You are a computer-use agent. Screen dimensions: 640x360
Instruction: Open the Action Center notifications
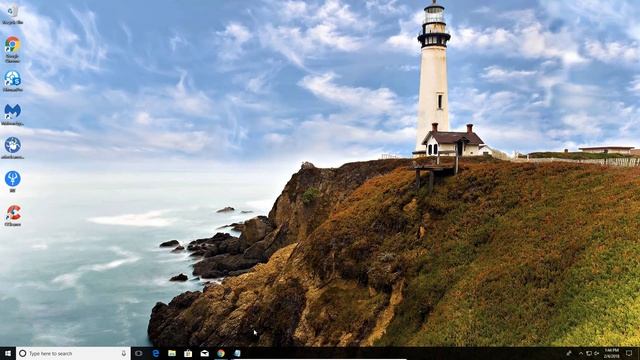point(629,353)
